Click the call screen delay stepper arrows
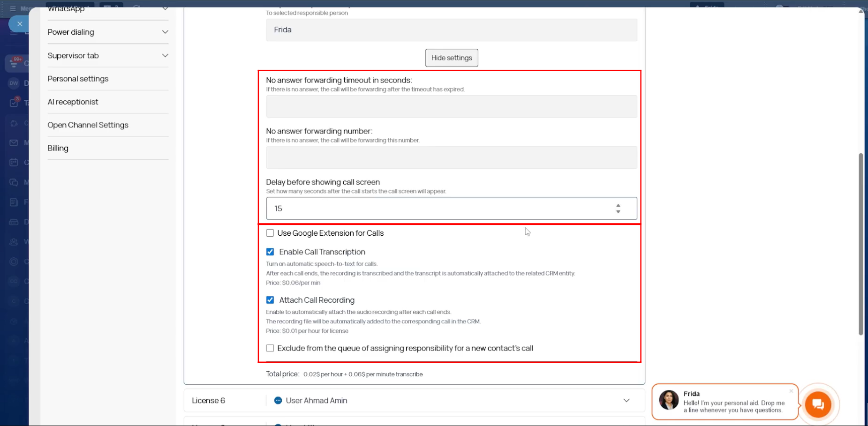 coord(618,209)
